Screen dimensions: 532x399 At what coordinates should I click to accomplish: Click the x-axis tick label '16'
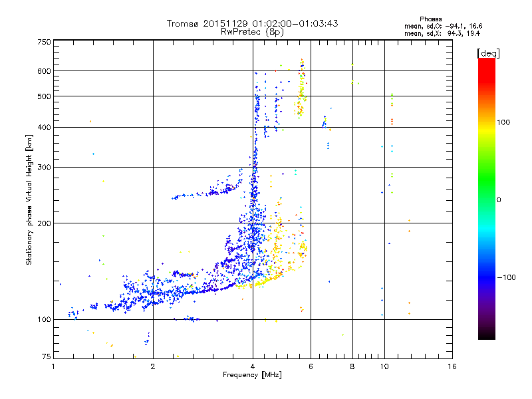click(x=452, y=366)
